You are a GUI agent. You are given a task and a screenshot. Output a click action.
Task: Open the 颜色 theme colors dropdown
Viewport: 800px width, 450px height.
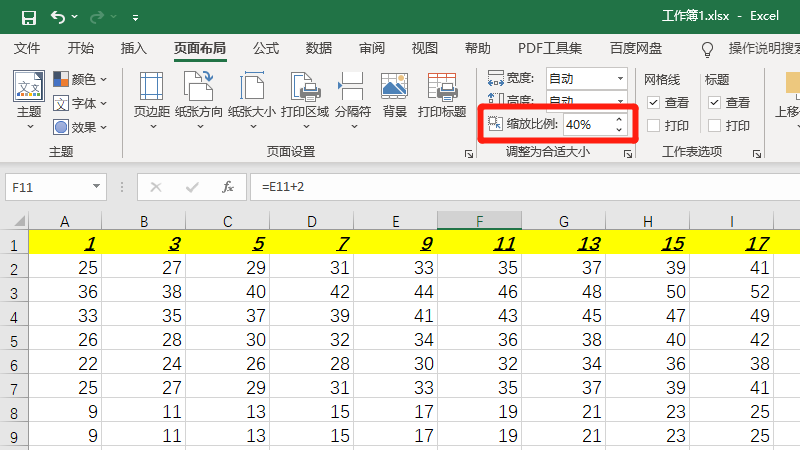pos(81,80)
